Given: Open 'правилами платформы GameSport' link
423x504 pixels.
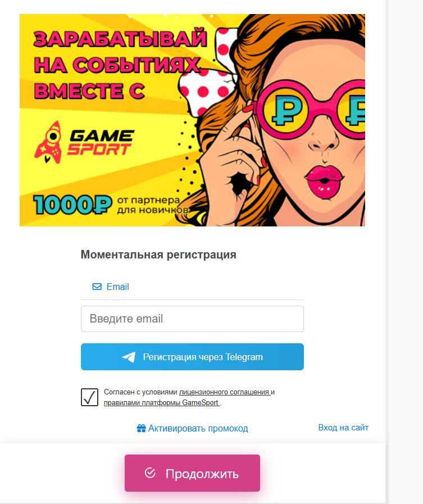Looking at the screenshot, I should [x=161, y=402].
